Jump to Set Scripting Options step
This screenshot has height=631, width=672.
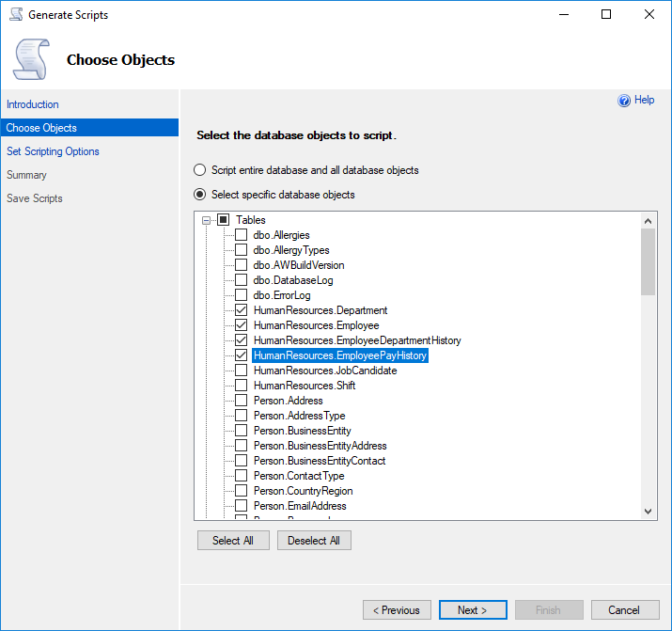[x=53, y=151]
